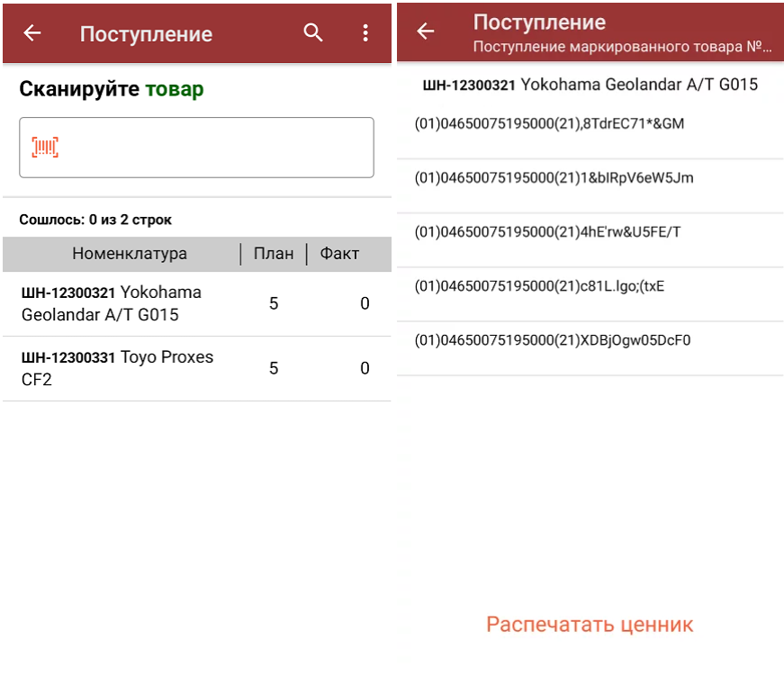Open search with the magnifier icon

312,33
